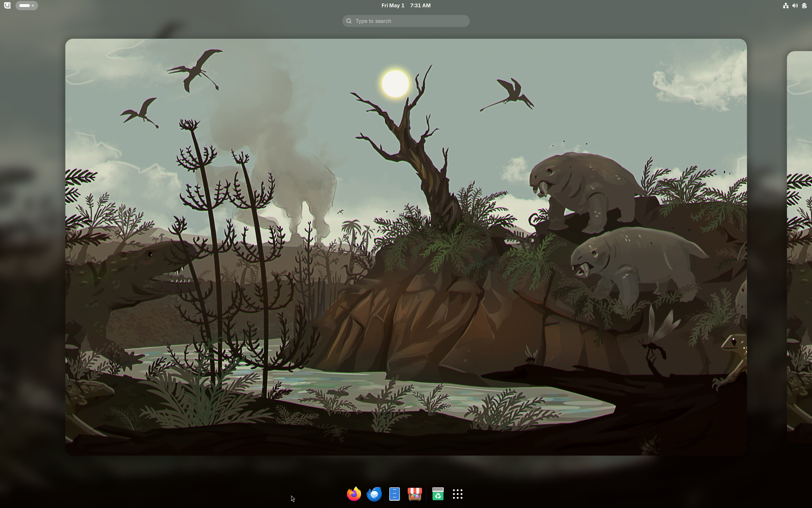The image size is (812, 508).
Task: Click the volume speaker icon
Action: tap(795, 5)
